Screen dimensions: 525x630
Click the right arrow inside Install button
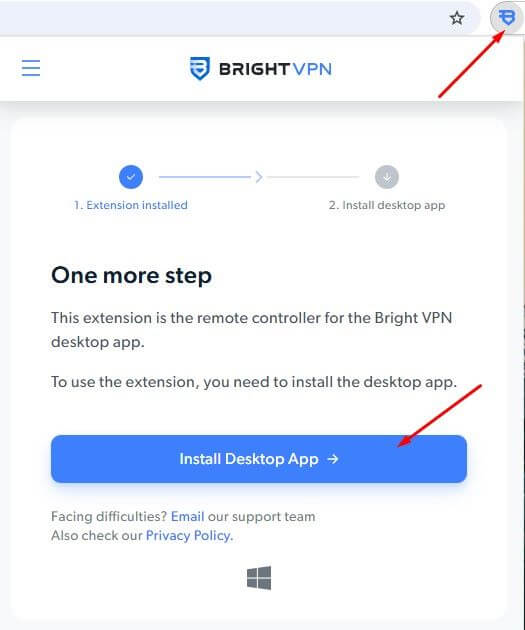(333, 459)
